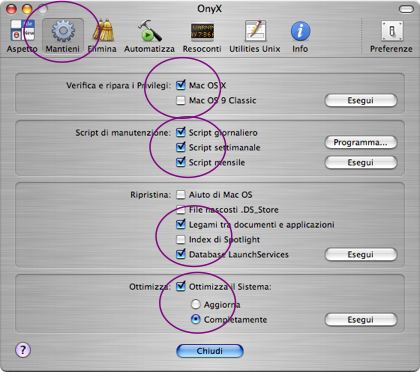Click Esegui for maintenance scripts
The width and height of the screenshot is (420, 372).
[x=361, y=162]
